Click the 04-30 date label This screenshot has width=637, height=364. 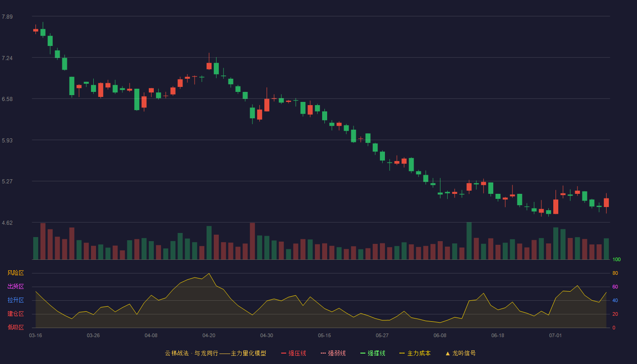[267, 335]
